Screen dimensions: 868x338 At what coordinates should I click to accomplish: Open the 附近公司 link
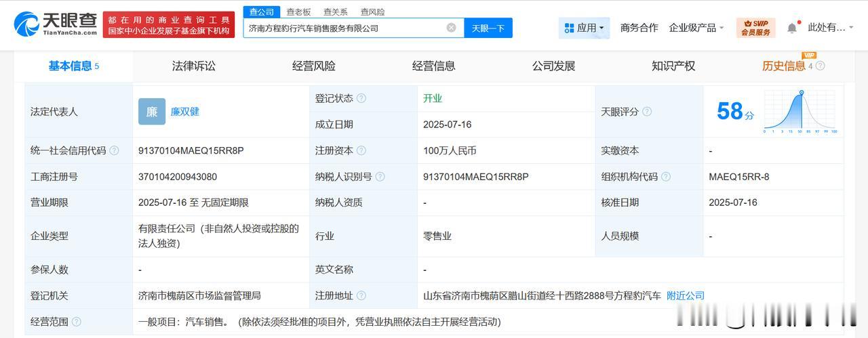coord(686,295)
